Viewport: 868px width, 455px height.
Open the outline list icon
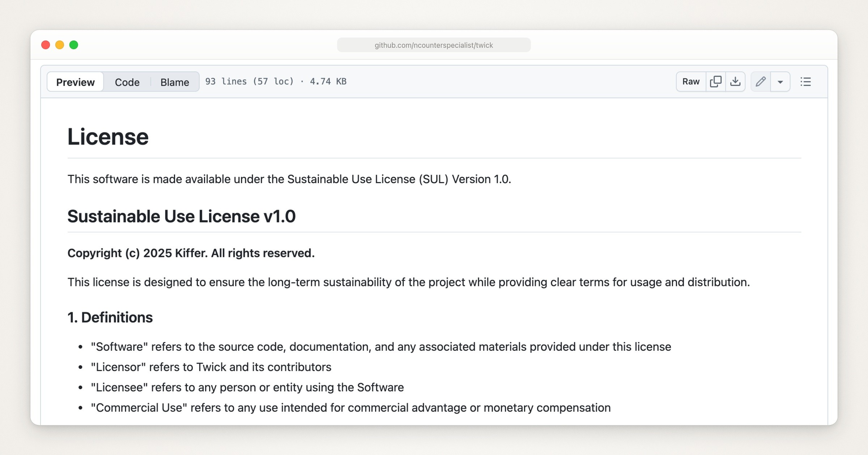(806, 81)
